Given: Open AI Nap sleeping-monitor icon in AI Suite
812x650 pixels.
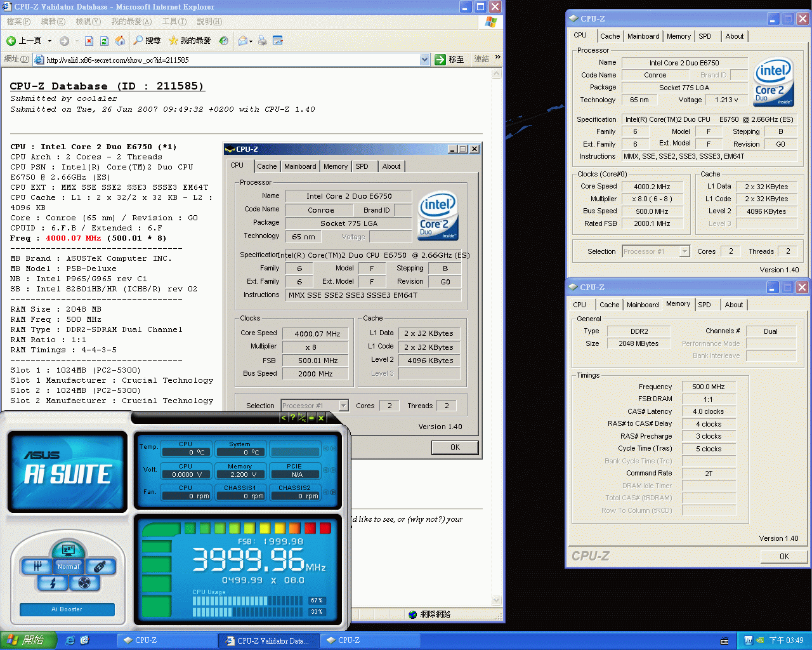Looking at the screenshot, I should (x=68, y=550).
